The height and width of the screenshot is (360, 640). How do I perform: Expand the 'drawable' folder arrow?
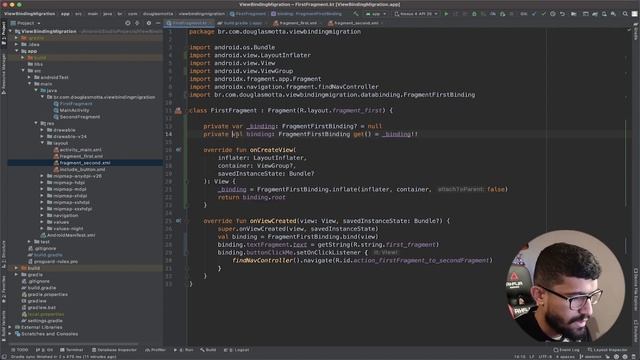pyautogui.click(x=42, y=130)
